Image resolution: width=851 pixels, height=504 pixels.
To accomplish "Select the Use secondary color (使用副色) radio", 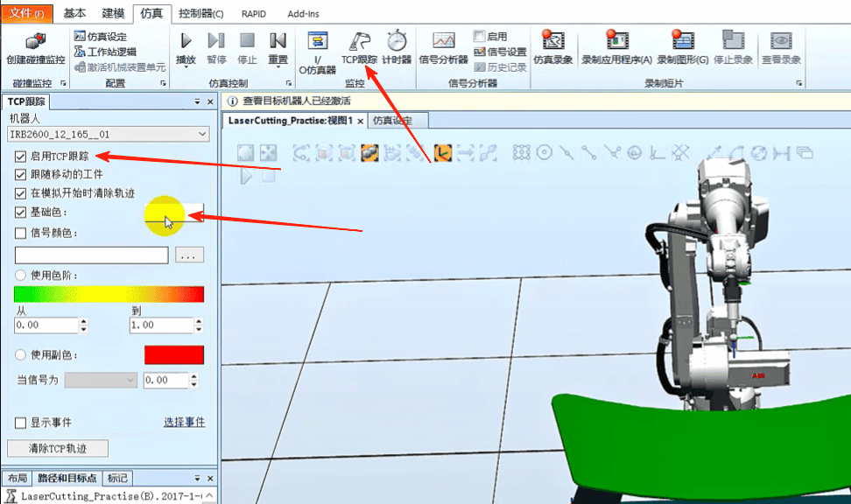I will coord(21,354).
